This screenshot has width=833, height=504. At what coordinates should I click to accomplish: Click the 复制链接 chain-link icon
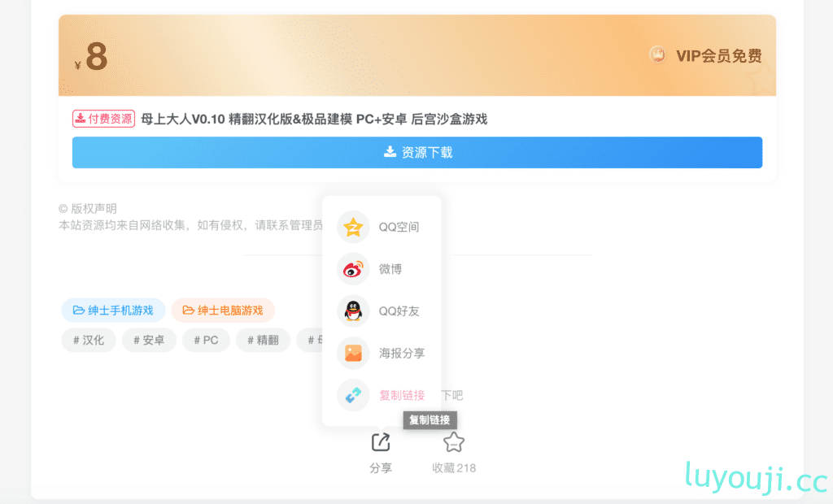coord(352,395)
